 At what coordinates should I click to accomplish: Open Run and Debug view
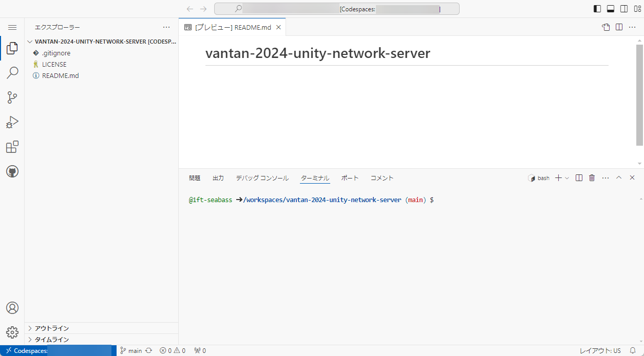pyautogui.click(x=12, y=122)
